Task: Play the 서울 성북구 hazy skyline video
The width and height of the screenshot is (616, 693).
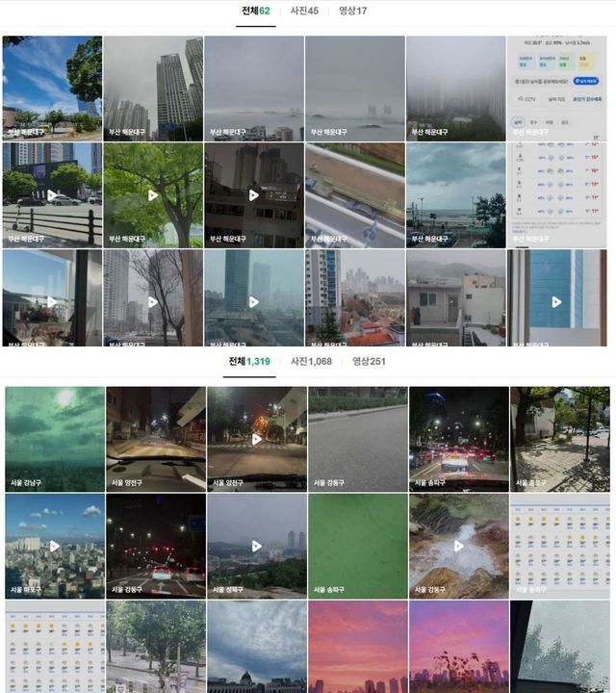Action: pos(256,546)
